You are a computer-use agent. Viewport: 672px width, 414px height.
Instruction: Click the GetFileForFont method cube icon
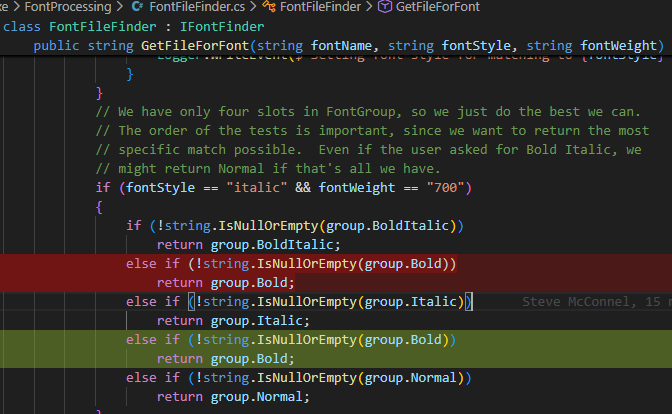tap(384, 7)
